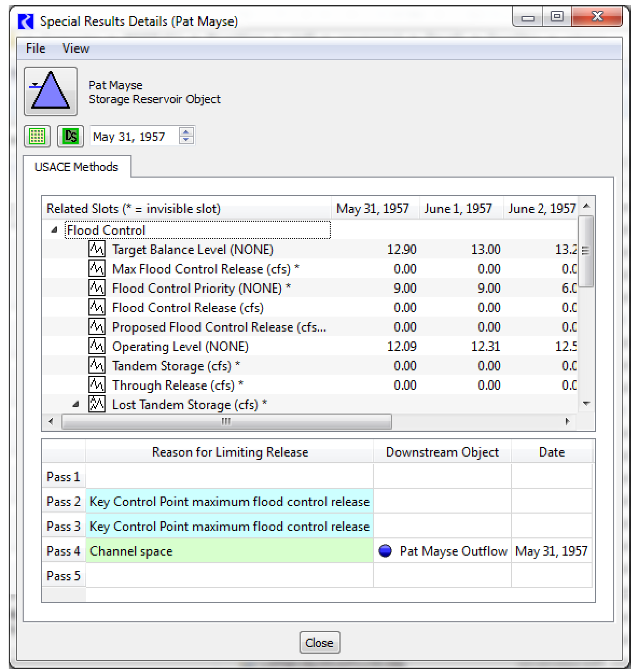Image resolution: width=639 pixels, height=672 pixels.
Task: Click the Lost Tandem Storage slot icon
Action: (x=97, y=404)
